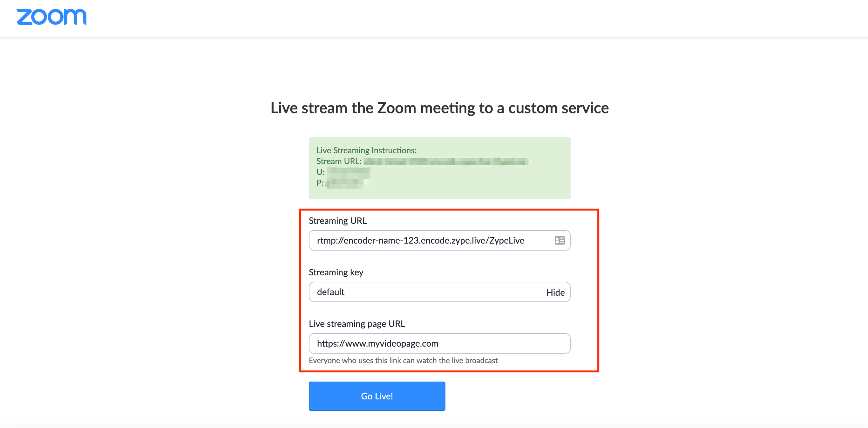Focus the Streaming URL input field
Image resolution: width=868 pixels, height=428 pixels.
[x=439, y=240]
